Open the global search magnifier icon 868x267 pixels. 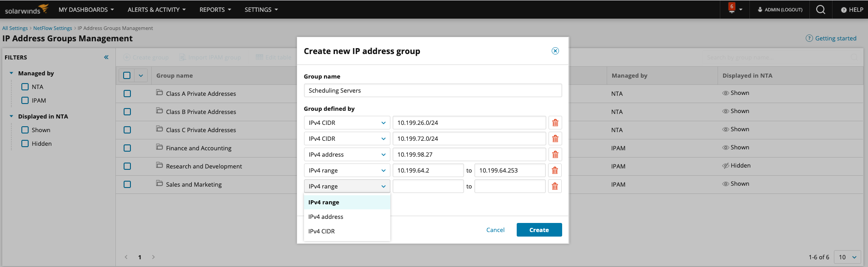pyautogui.click(x=820, y=10)
